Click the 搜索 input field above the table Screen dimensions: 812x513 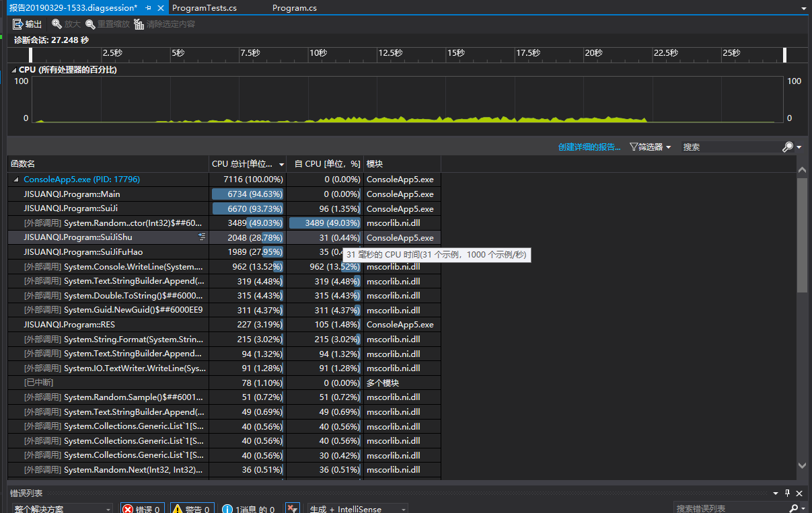point(730,147)
